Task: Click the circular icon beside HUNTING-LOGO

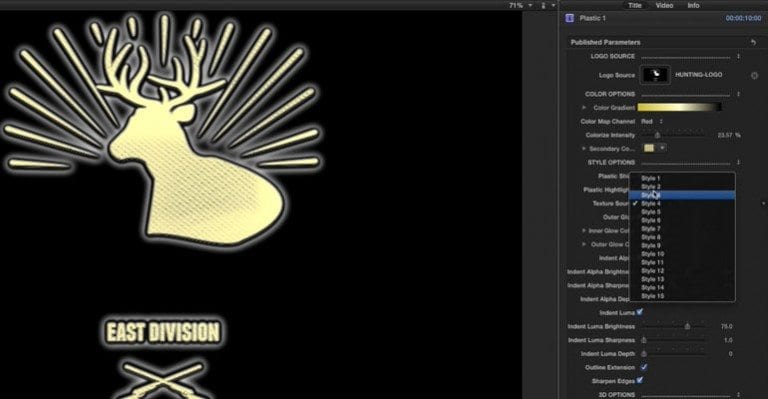Action: 754,75
